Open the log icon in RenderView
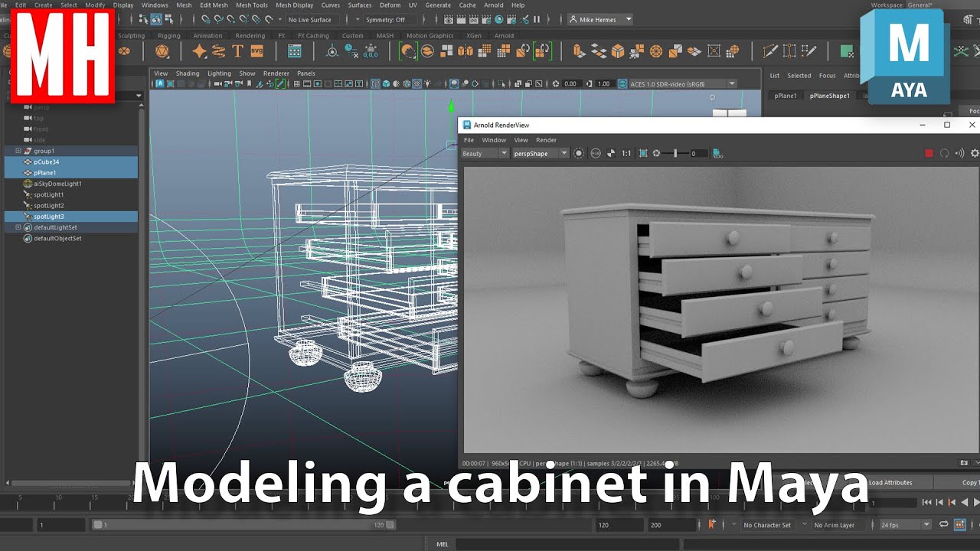Image resolution: width=980 pixels, height=551 pixels. 717,153
